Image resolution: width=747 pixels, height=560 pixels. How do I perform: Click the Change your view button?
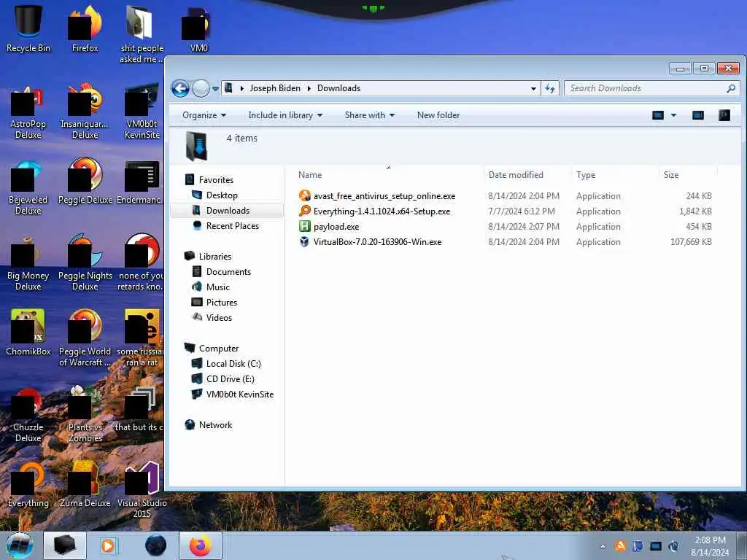658,115
